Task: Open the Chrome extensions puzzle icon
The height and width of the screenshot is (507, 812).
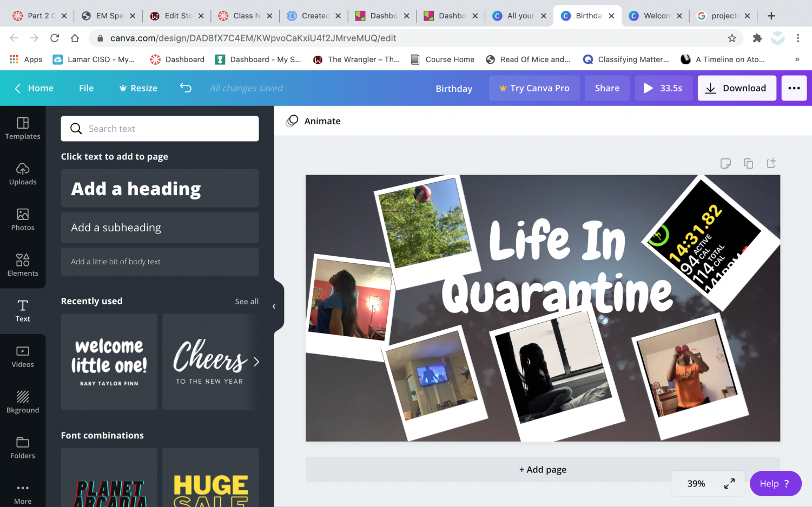Action: point(757,38)
